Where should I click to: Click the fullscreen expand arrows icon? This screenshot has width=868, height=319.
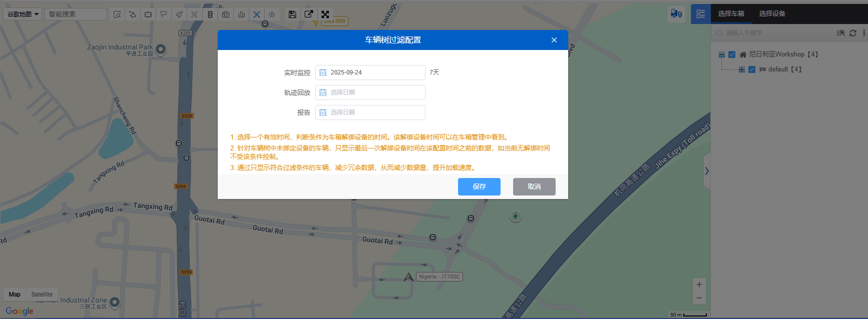(x=325, y=14)
